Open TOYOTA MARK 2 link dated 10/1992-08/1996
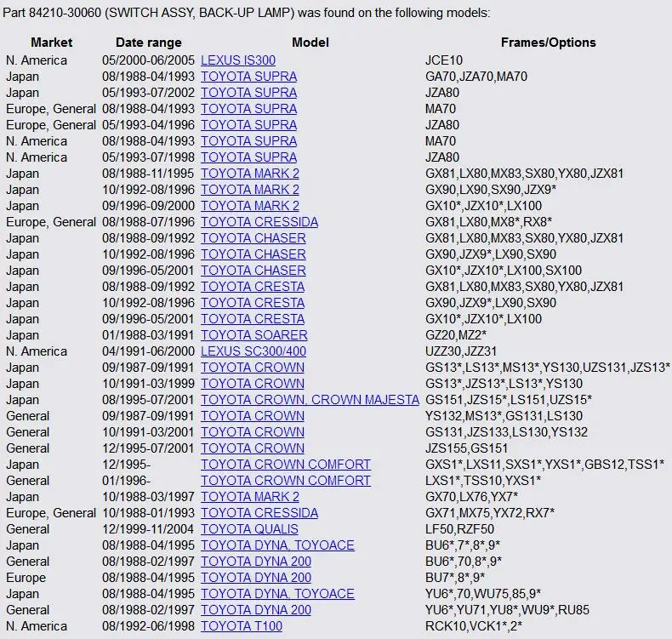 [250, 190]
